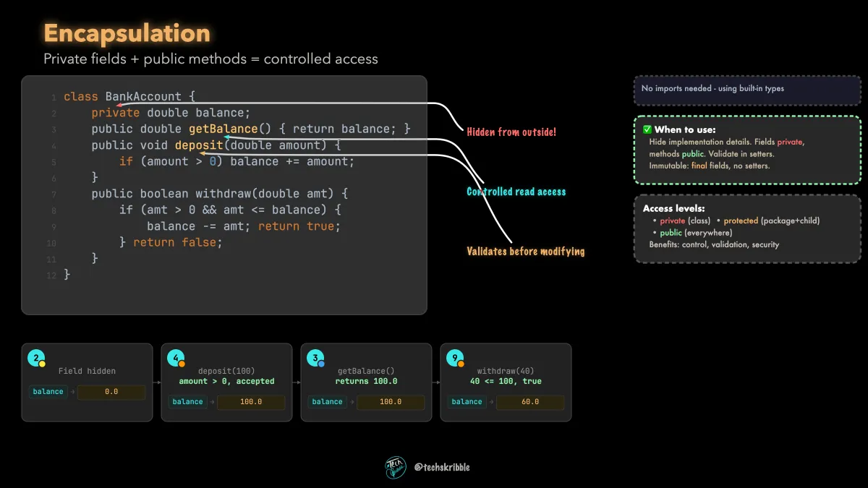Click the green checkmark beside When to use

click(647, 129)
